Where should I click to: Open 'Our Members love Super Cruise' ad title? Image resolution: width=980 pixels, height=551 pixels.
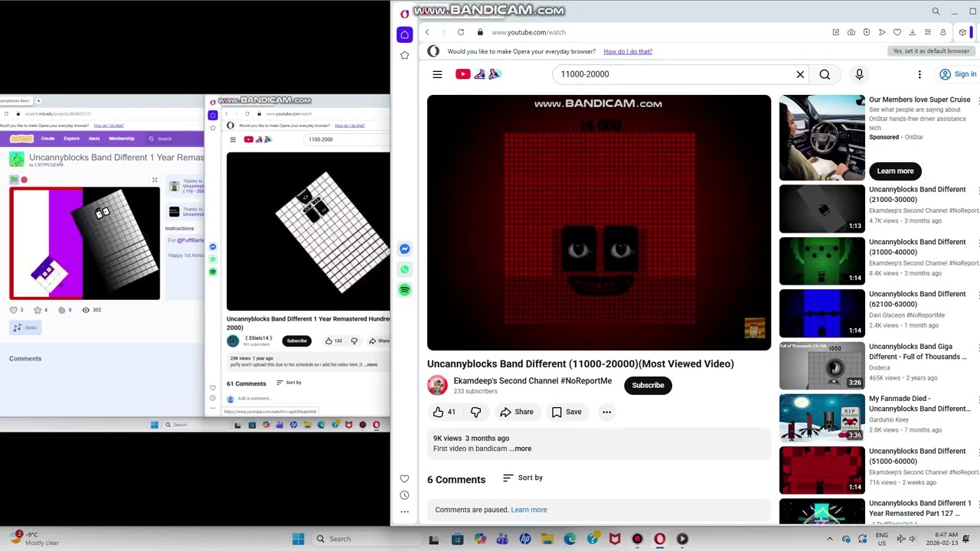click(x=920, y=99)
